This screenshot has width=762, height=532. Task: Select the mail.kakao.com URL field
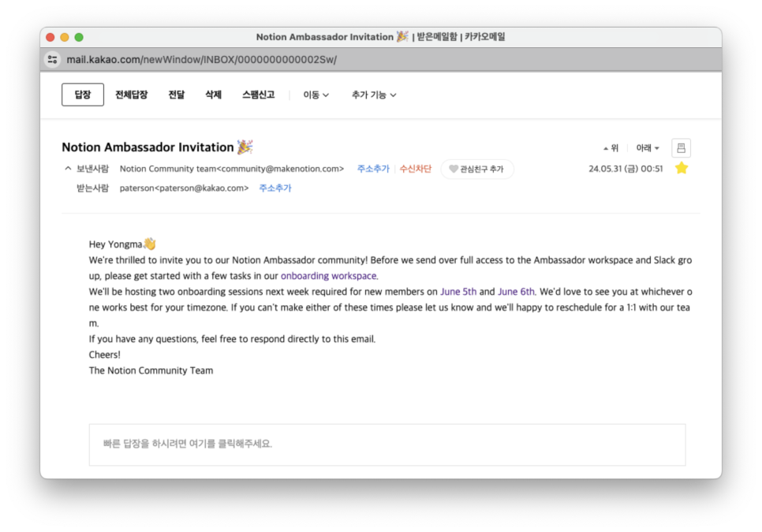(x=202, y=60)
